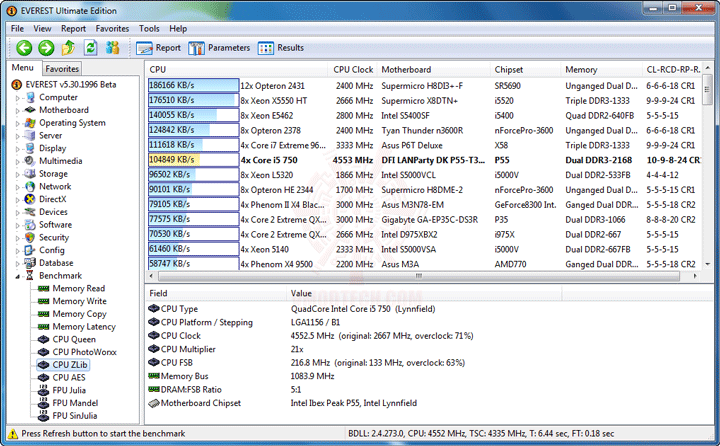Expand the Display tree node
720x446 pixels.
tap(17, 149)
